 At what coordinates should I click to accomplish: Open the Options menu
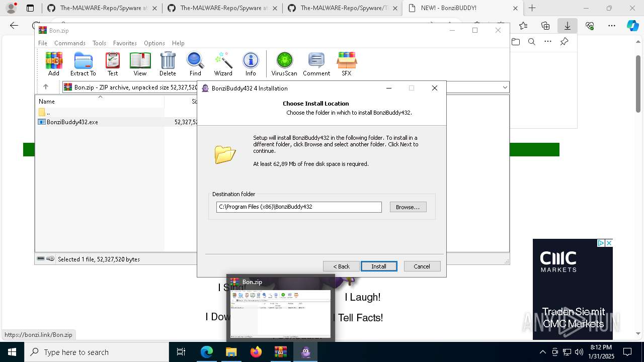(x=154, y=43)
